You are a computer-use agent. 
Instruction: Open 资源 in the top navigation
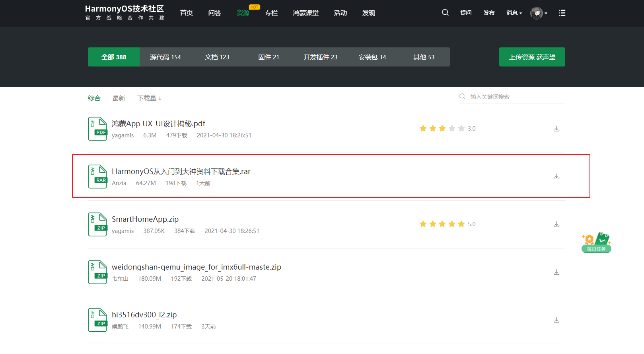[x=243, y=13]
